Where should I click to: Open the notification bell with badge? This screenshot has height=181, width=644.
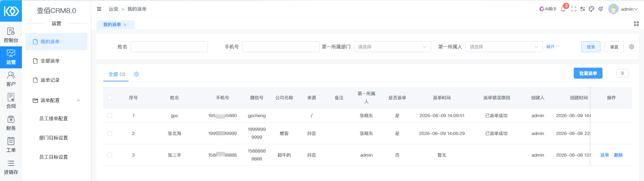point(563,9)
